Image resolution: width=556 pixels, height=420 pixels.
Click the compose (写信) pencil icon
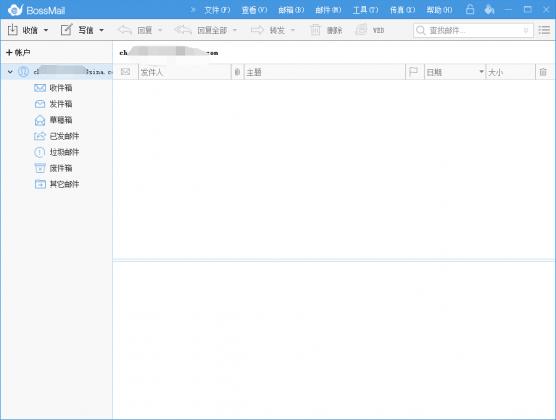pyautogui.click(x=66, y=30)
